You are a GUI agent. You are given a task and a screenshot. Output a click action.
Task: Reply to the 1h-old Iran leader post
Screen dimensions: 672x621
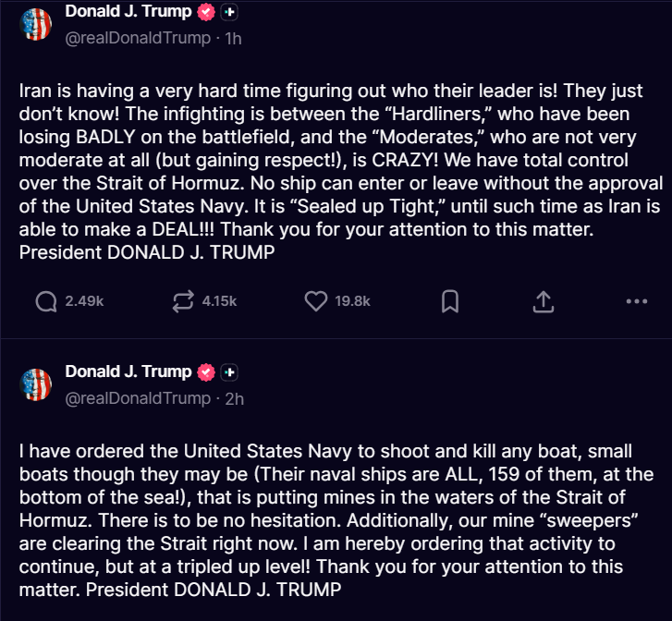pos(46,300)
